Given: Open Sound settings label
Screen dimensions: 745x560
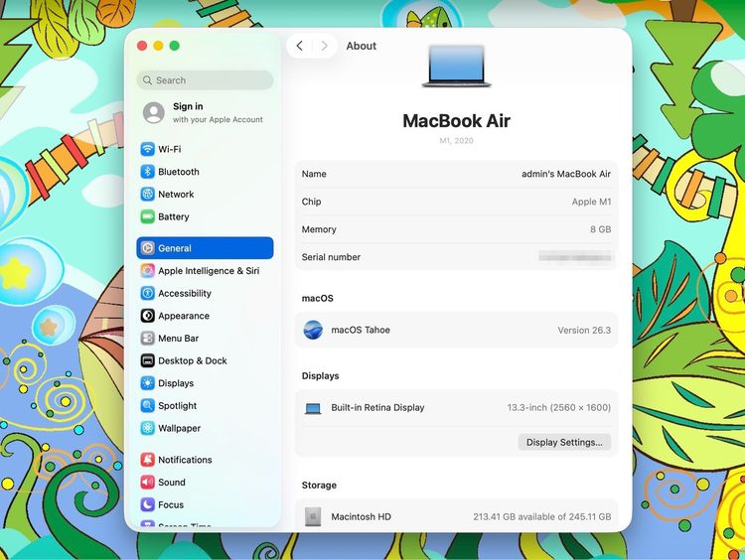Looking at the screenshot, I should [x=172, y=483].
